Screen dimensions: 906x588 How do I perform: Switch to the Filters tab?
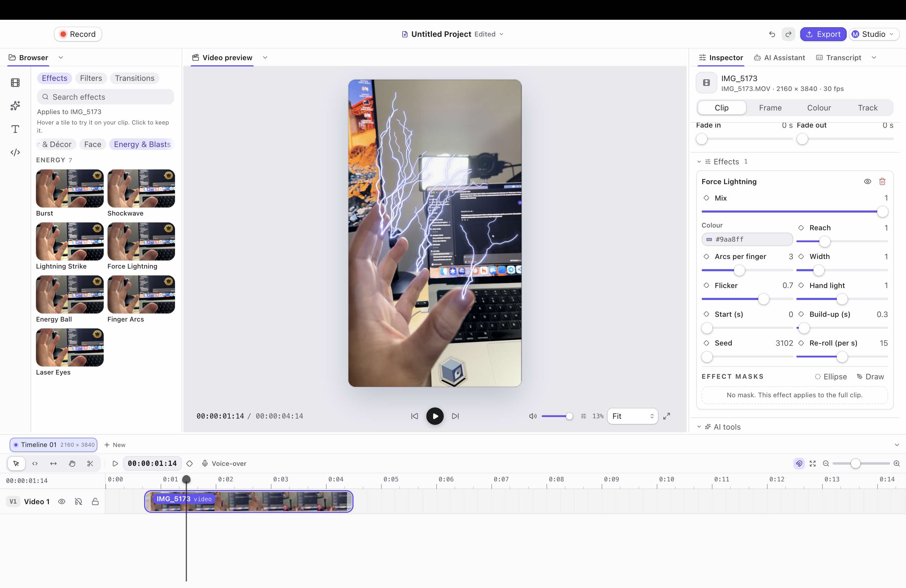click(91, 78)
